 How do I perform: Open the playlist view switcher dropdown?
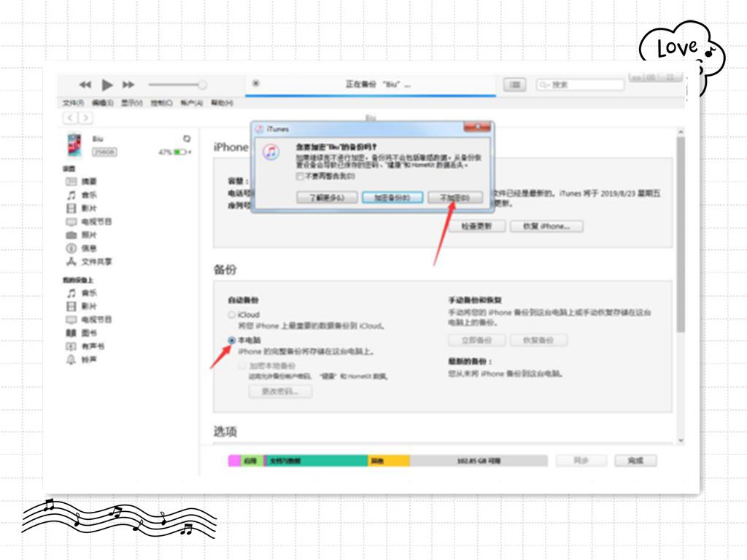point(514,84)
